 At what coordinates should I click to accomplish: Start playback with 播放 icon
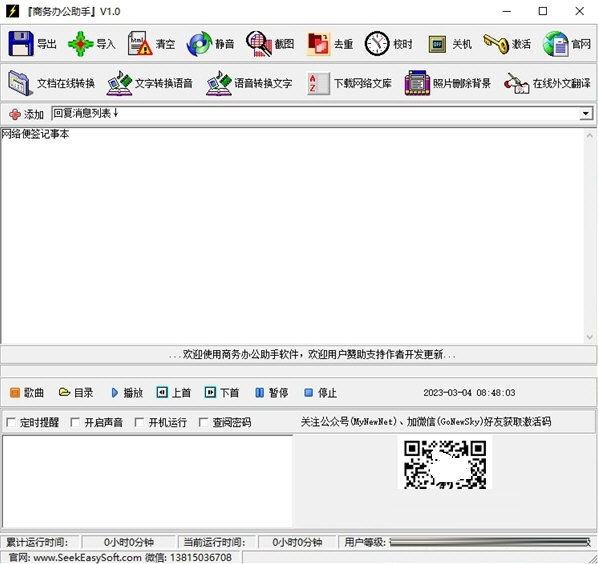coord(114,392)
